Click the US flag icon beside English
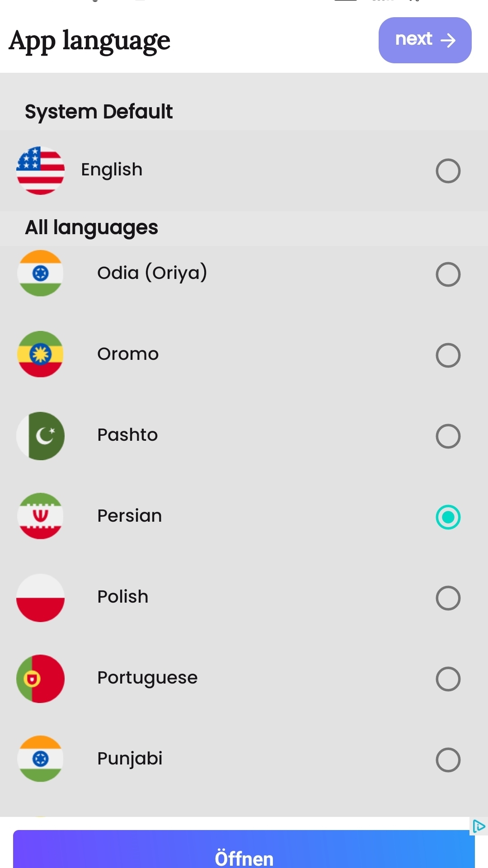 [x=40, y=170]
